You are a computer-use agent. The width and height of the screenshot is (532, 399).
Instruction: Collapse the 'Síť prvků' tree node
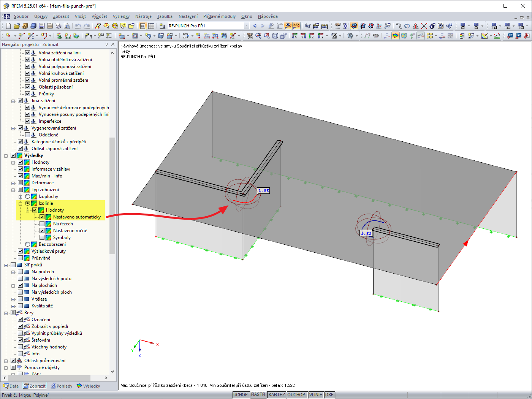point(6,265)
